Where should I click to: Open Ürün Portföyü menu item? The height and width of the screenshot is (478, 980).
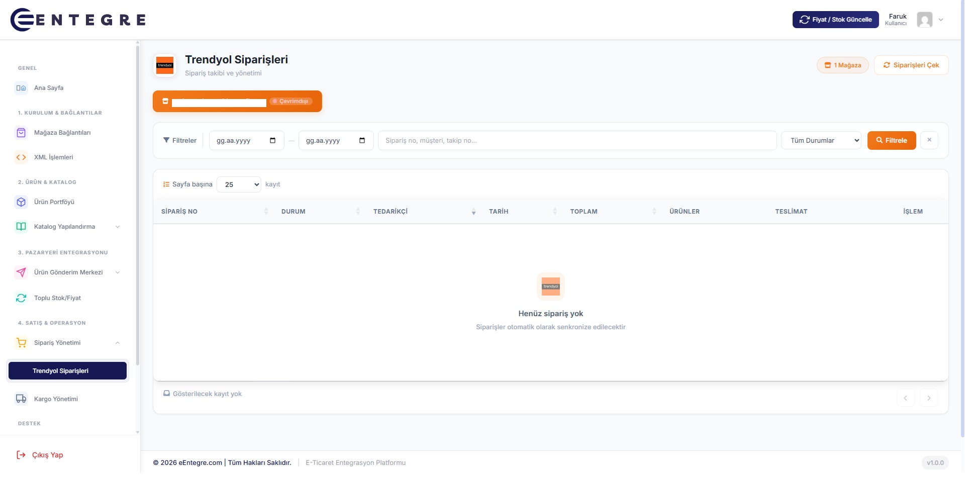point(67,202)
